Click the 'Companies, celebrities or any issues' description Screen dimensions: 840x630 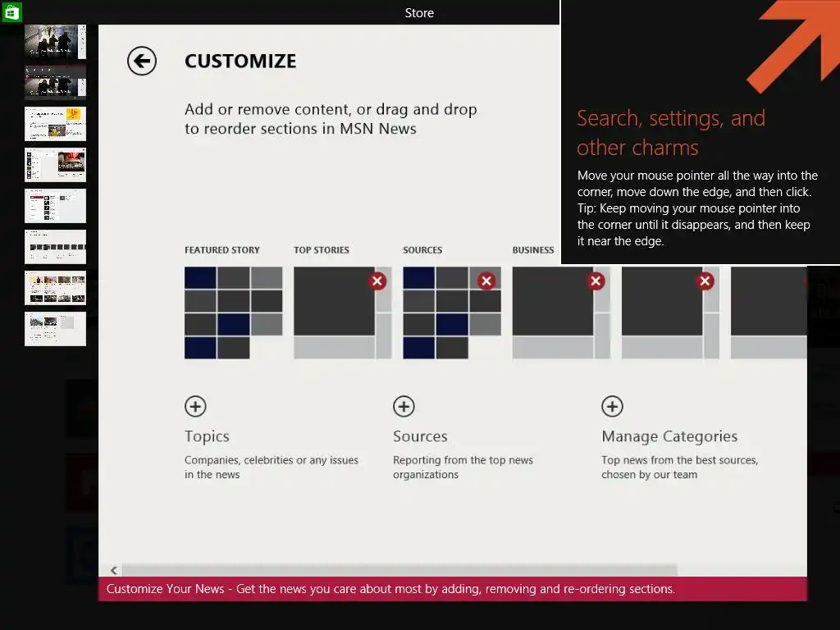point(272,467)
